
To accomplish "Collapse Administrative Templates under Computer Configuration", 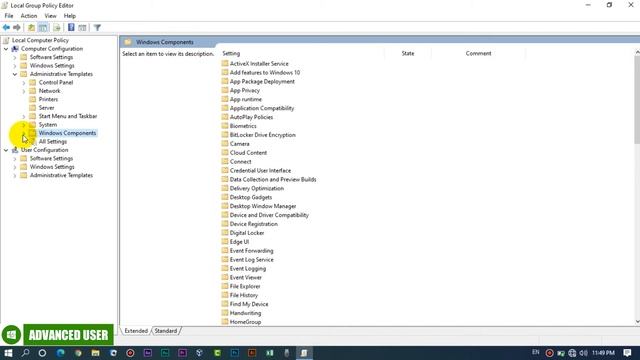I will point(15,74).
